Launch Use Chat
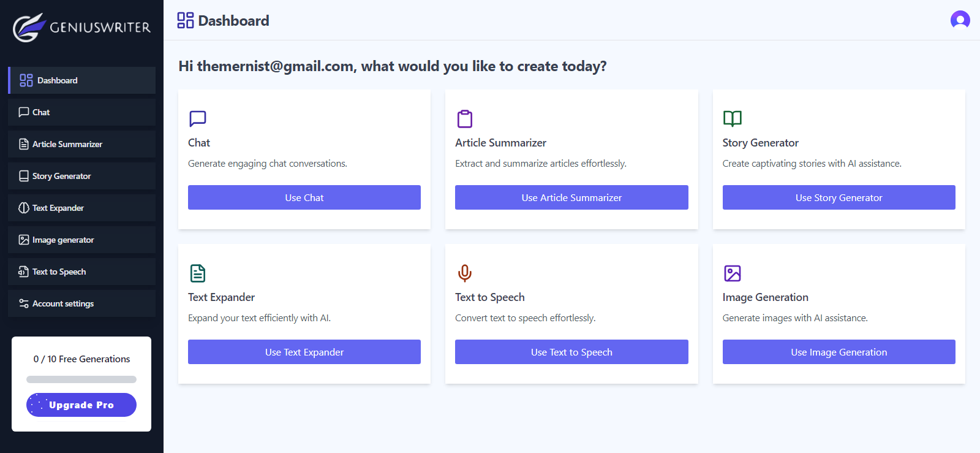This screenshot has width=980, height=453. pyautogui.click(x=304, y=197)
